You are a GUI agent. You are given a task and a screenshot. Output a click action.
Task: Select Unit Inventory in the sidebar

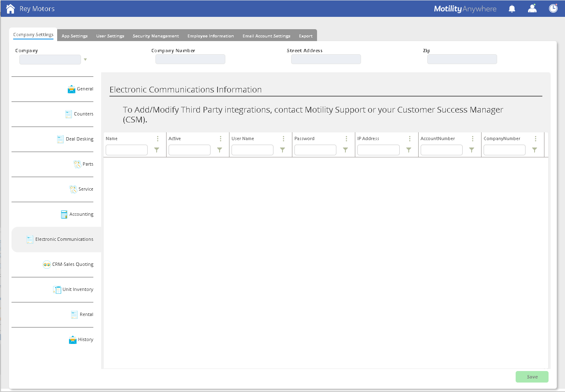click(x=78, y=290)
